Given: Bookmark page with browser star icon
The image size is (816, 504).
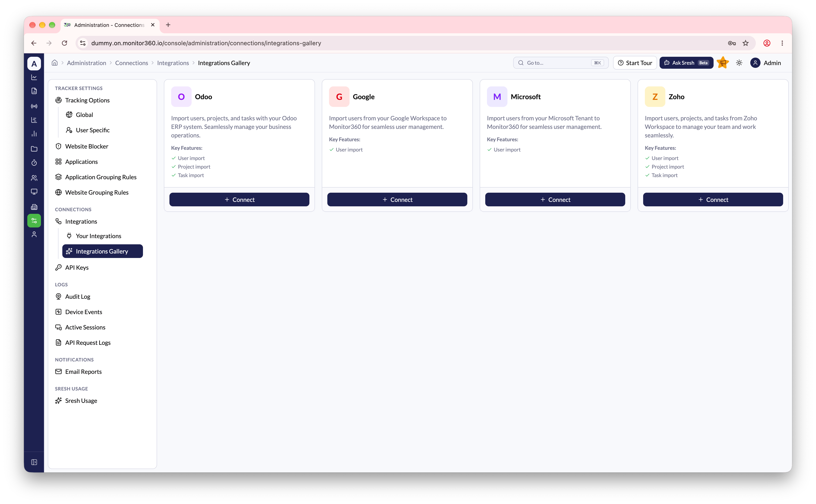Looking at the screenshot, I should 746,43.
